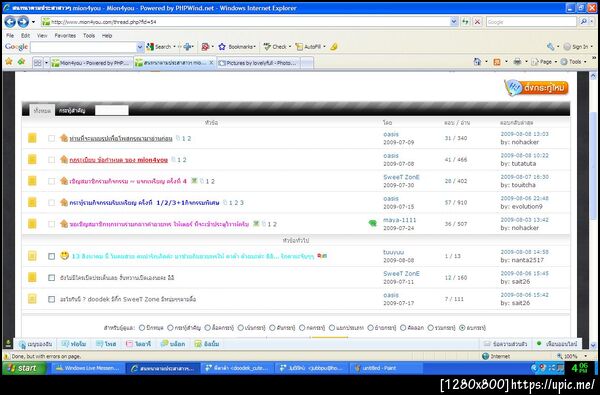Click the second item in the bottom forum bar

click(x=74, y=344)
